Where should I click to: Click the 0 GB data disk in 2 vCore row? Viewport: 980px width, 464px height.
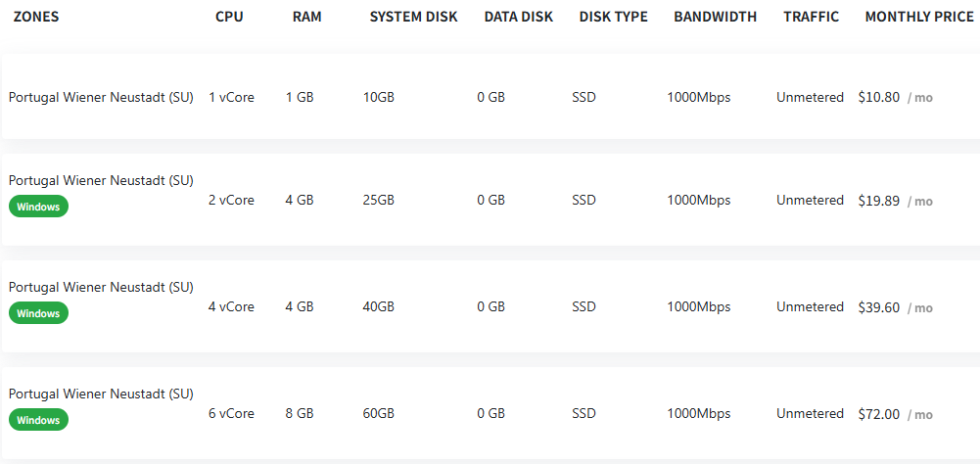point(491,200)
